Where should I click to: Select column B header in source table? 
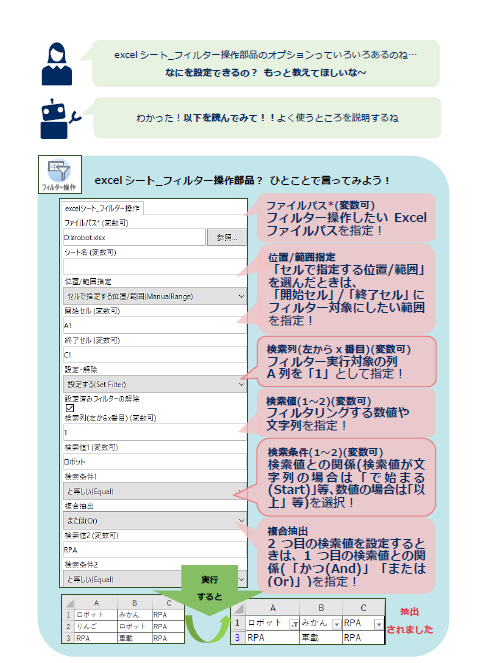coord(134,603)
